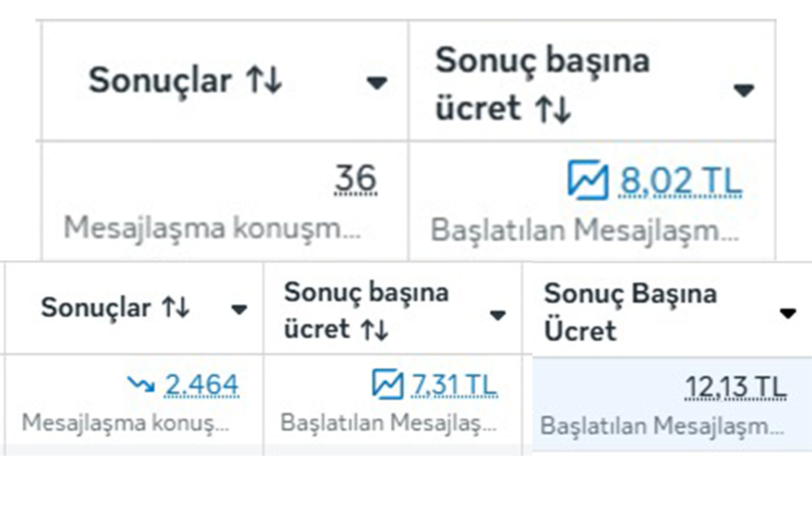812x521 pixels.
Task: Open the dropdown on the lower Sonuçlar column
Action: [240, 310]
